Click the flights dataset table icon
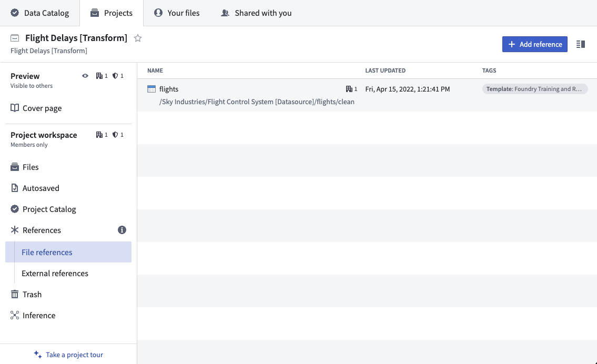 [x=151, y=89]
